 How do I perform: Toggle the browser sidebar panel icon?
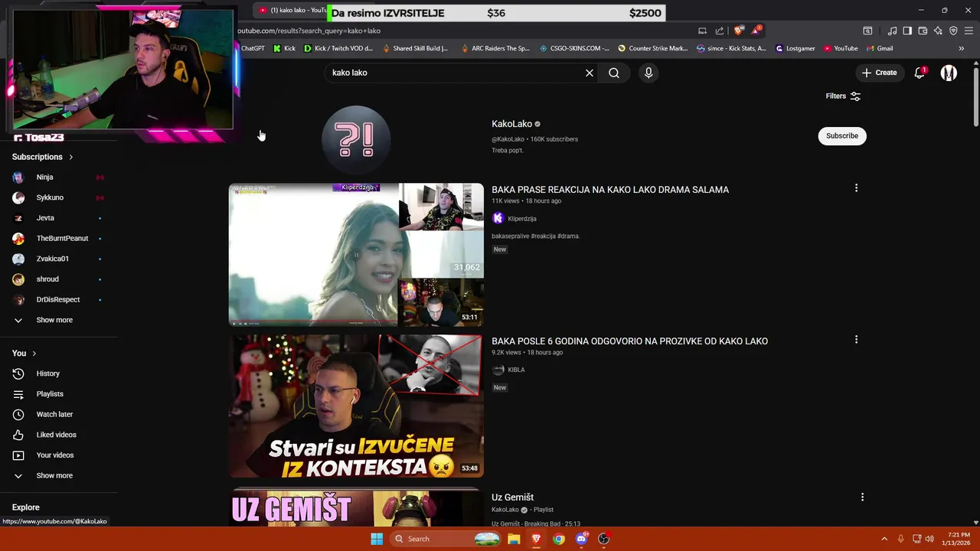tap(907, 31)
